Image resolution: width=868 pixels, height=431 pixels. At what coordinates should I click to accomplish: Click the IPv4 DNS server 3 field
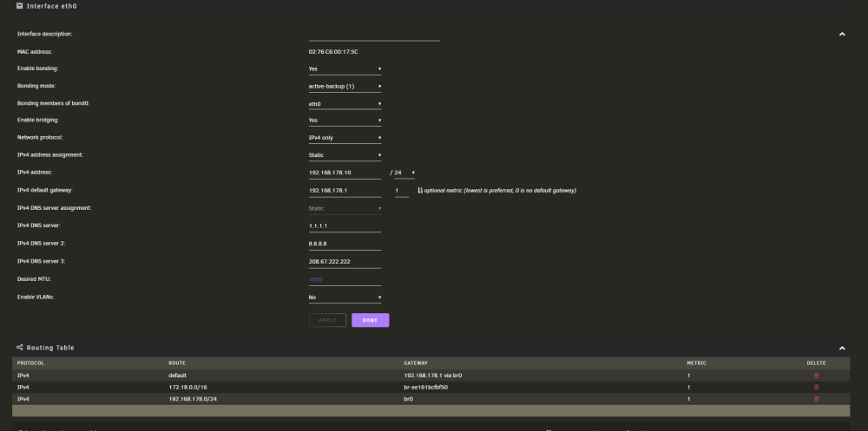[345, 262]
